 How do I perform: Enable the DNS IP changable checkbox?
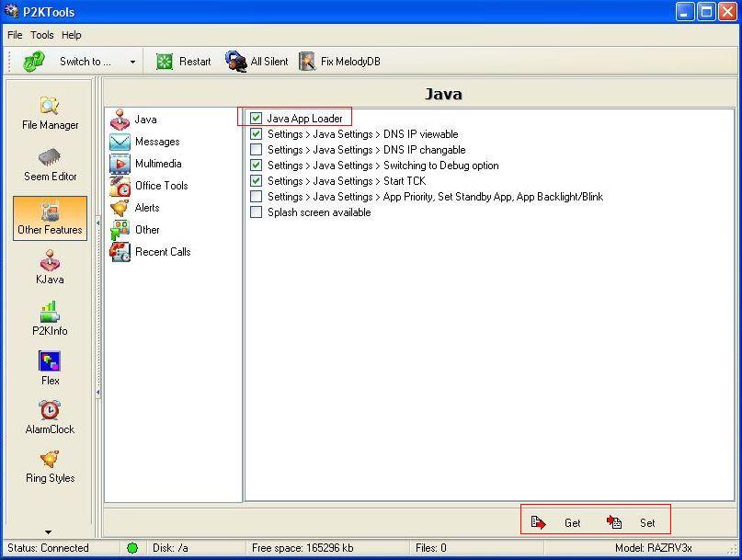click(x=257, y=150)
